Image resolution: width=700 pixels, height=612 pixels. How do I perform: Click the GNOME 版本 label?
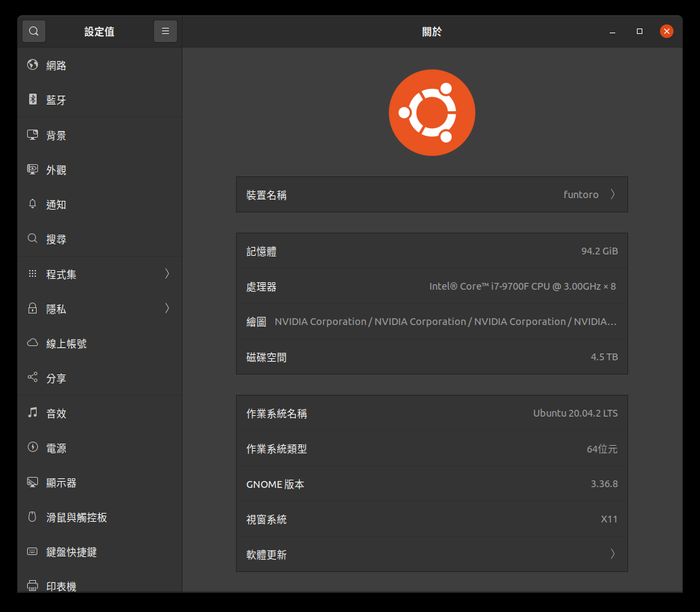(x=275, y=484)
